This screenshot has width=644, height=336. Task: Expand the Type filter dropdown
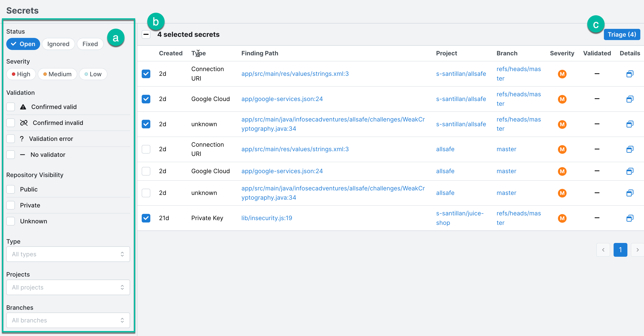click(68, 254)
